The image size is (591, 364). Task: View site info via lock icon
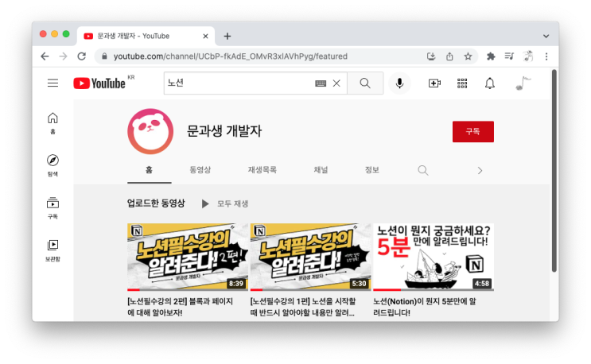pyautogui.click(x=104, y=56)
